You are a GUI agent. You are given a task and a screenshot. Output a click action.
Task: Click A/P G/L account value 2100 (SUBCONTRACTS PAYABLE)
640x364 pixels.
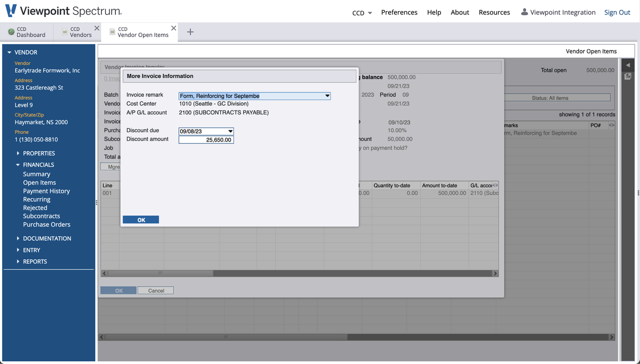pyautogui.click(x=224, y=113)
